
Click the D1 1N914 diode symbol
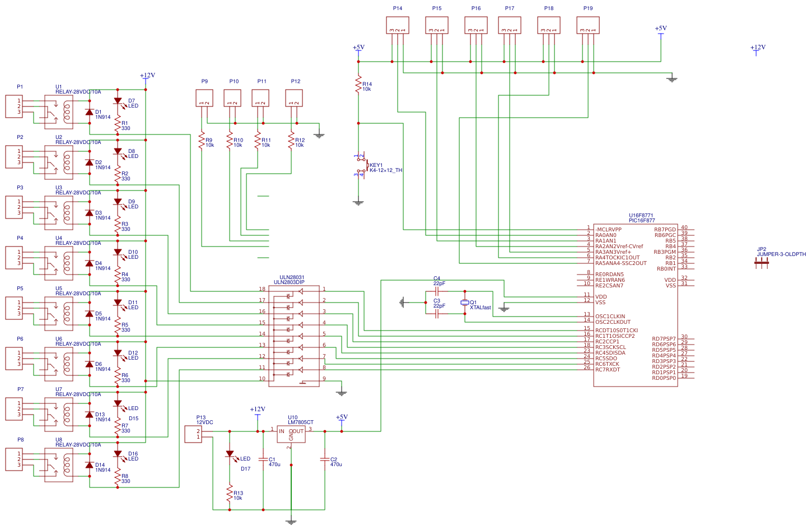89,112
